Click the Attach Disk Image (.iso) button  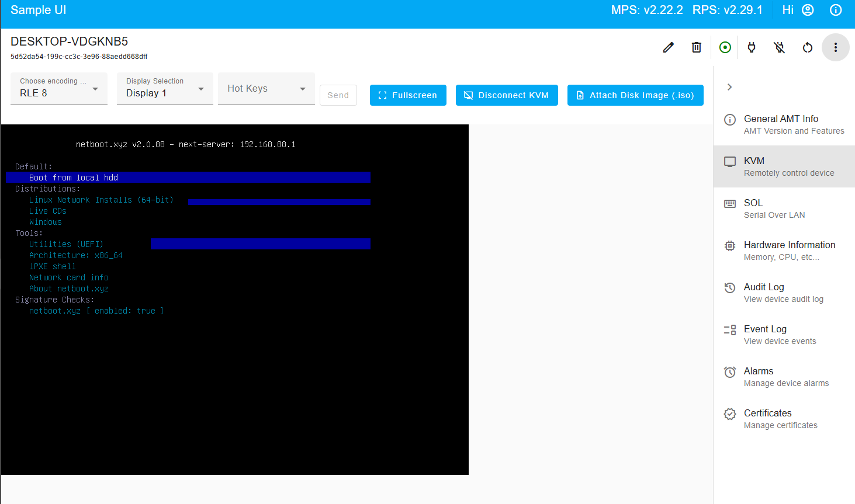click(x=635, y=95)
